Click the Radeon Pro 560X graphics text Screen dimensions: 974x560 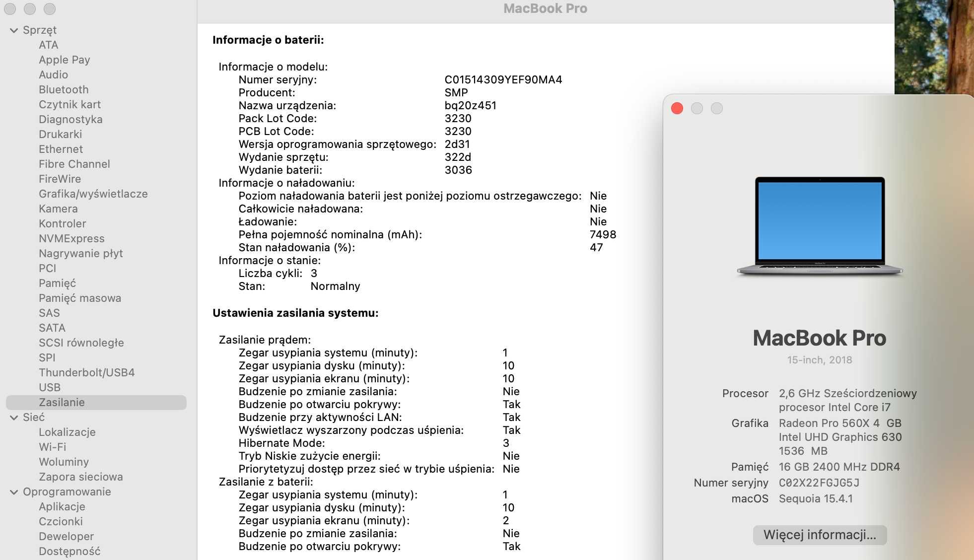(840, 423)
